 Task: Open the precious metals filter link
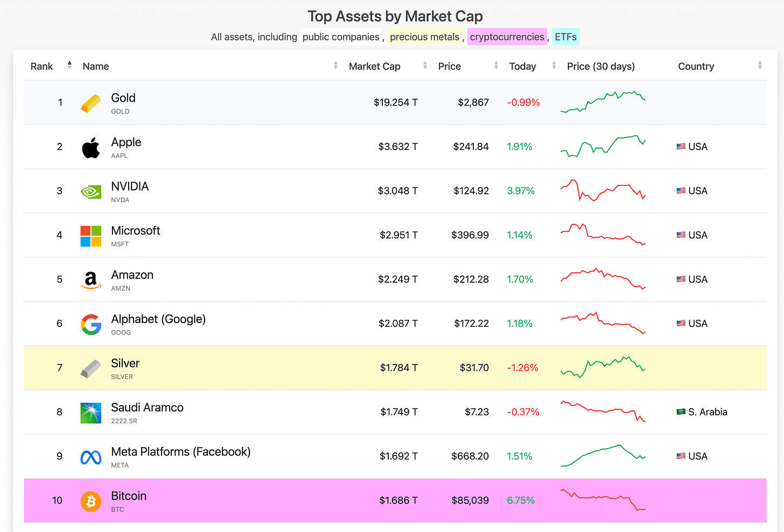pos(424,37)
